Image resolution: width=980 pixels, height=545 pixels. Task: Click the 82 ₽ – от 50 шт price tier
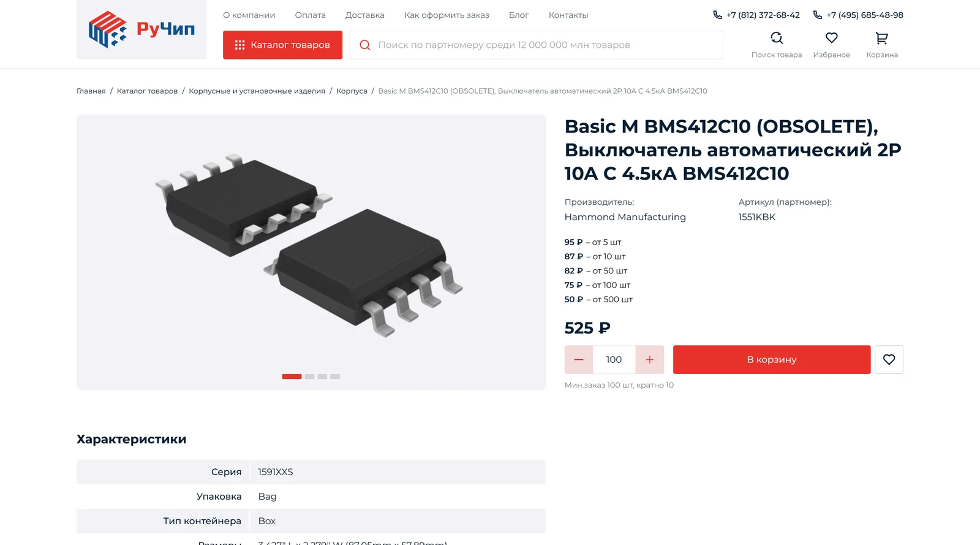pos(596,270)
